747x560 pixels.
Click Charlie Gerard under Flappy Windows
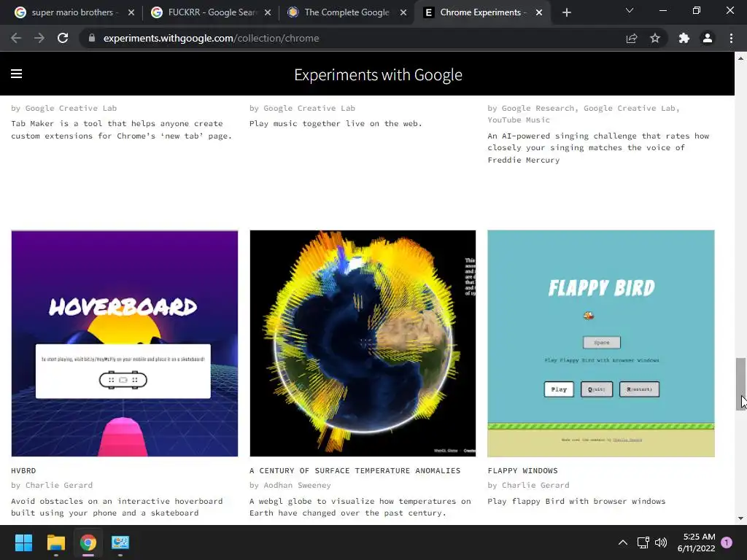(x=535, y=485)
